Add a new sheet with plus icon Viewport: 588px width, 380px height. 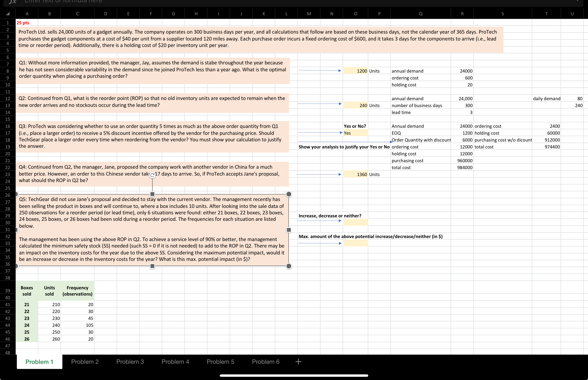click(x=298, y=362)
